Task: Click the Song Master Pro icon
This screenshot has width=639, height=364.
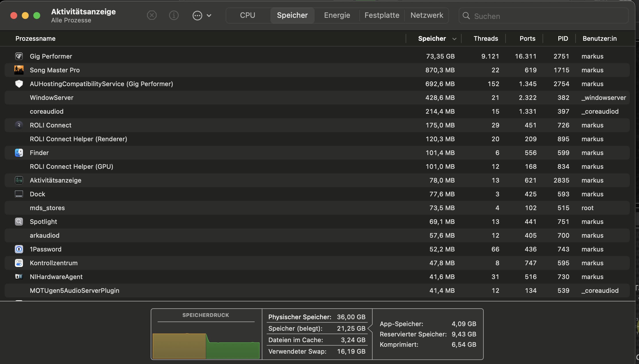Action: (19, 70)
